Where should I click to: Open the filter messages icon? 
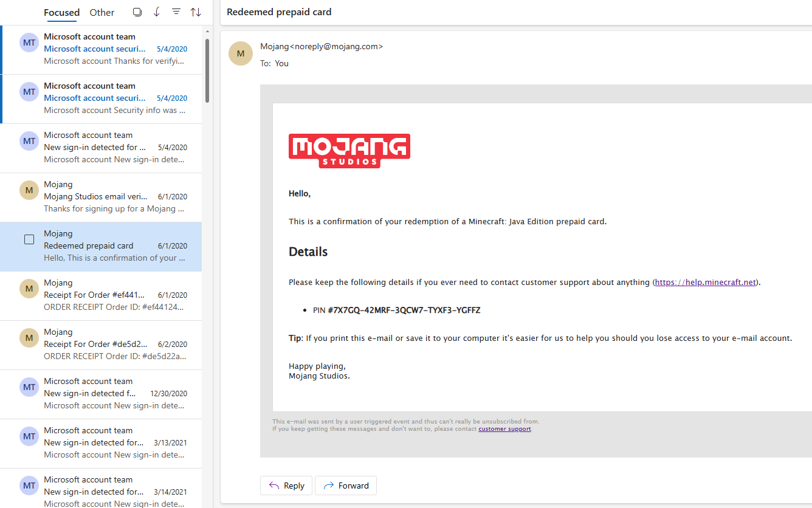(x=176, y=12)
